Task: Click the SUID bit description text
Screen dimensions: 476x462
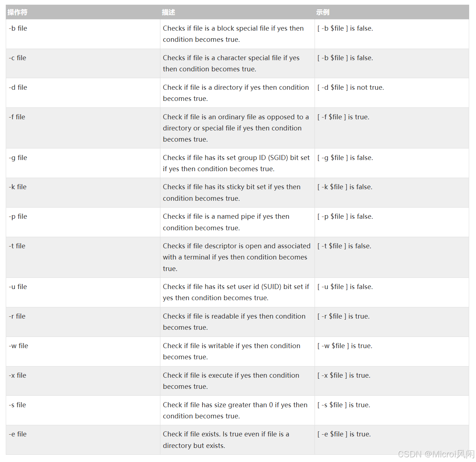Action: tap(236, 292)
